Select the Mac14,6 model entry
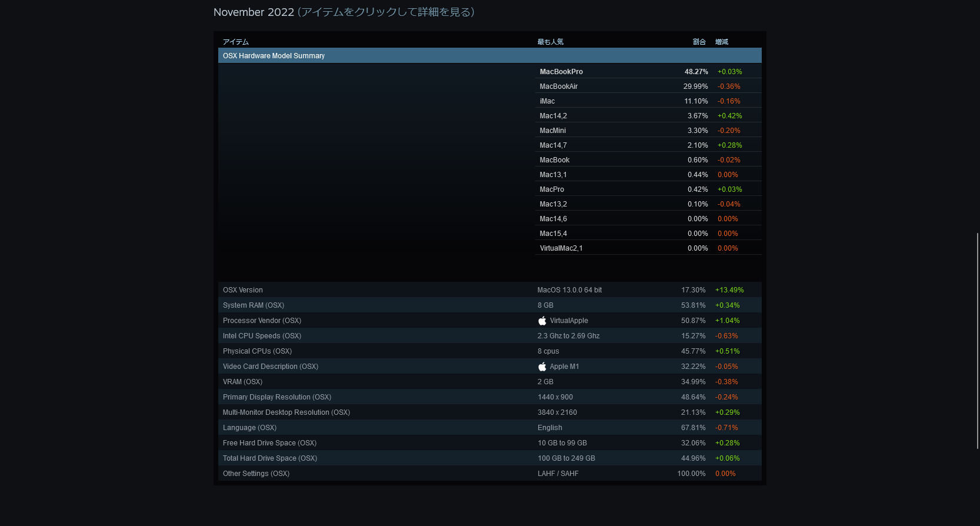Screen dimensions: 980x526 (648, 219)
